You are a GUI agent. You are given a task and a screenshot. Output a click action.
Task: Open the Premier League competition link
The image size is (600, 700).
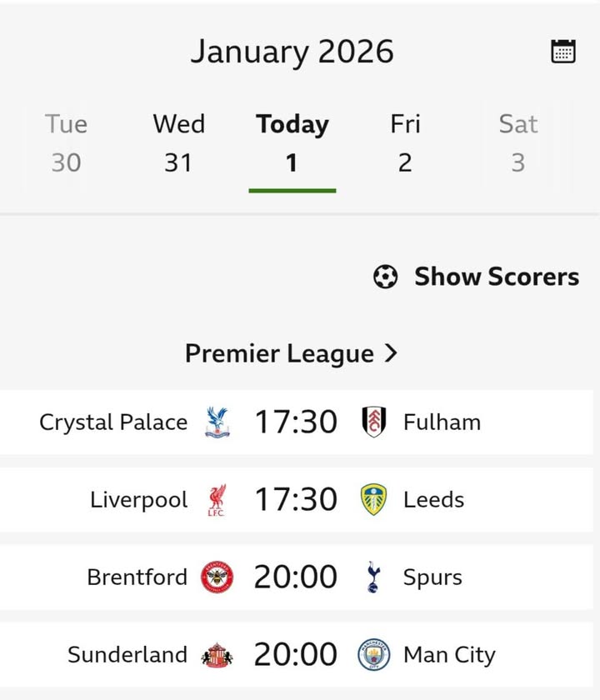(x=279, y=353)
